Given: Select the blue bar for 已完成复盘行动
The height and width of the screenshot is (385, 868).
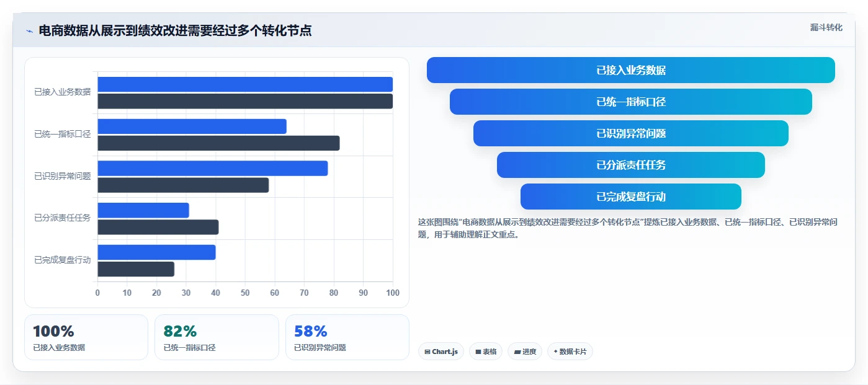Looking at the screenshot, I should click(156, 252).
